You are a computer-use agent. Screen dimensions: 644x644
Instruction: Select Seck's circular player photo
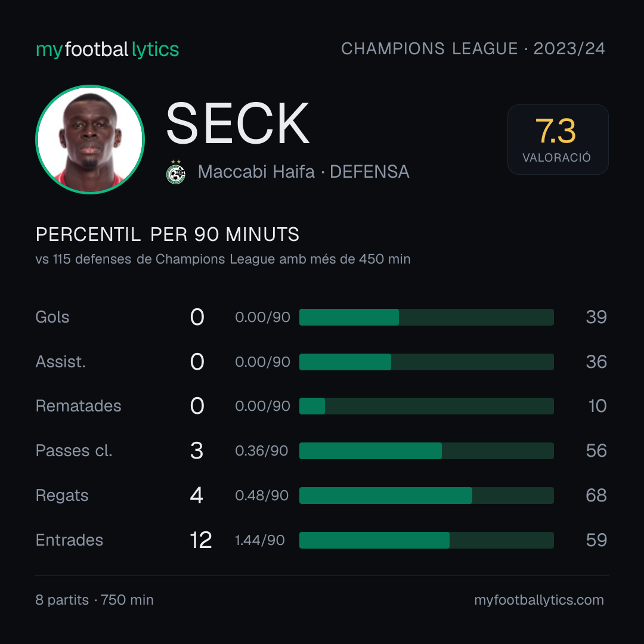click(90, 139)
